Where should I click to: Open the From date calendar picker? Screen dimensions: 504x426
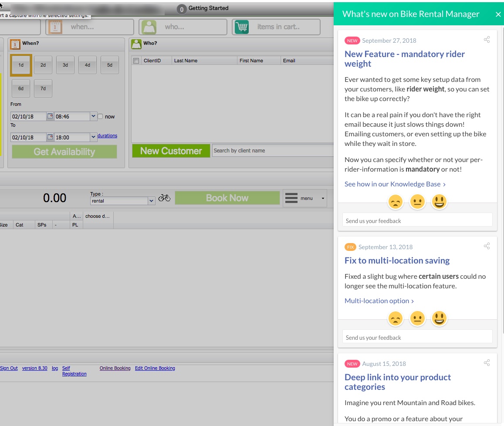(50, 116)
